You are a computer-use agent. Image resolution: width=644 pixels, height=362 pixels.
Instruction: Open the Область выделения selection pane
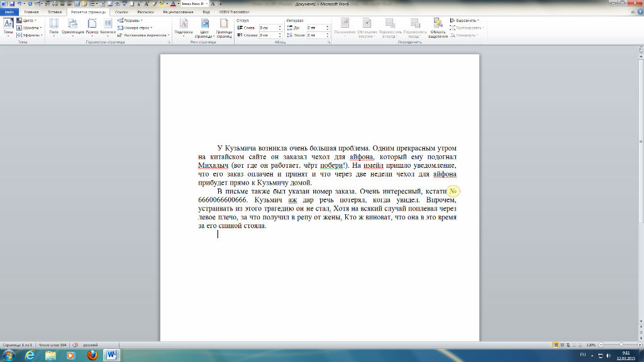(438, 28)
